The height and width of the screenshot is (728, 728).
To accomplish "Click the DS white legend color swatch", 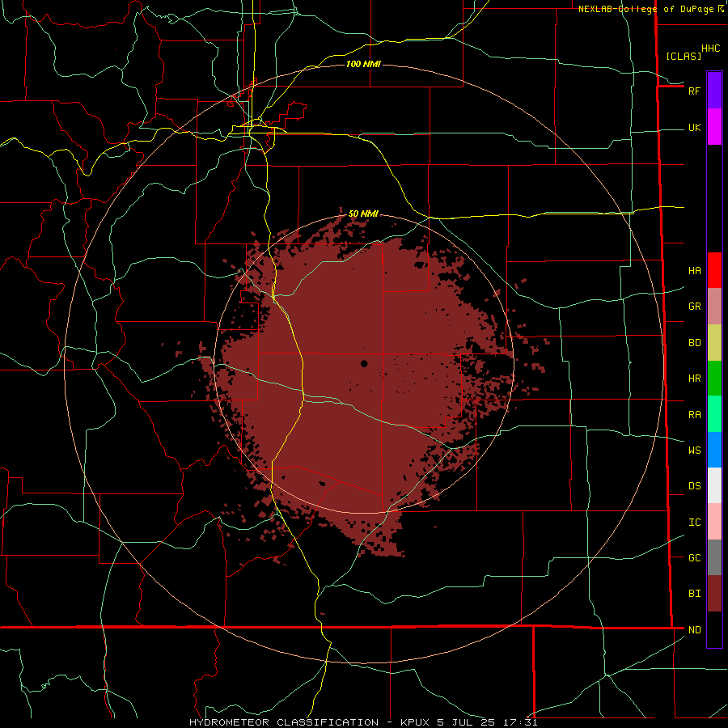I will 714,485.
